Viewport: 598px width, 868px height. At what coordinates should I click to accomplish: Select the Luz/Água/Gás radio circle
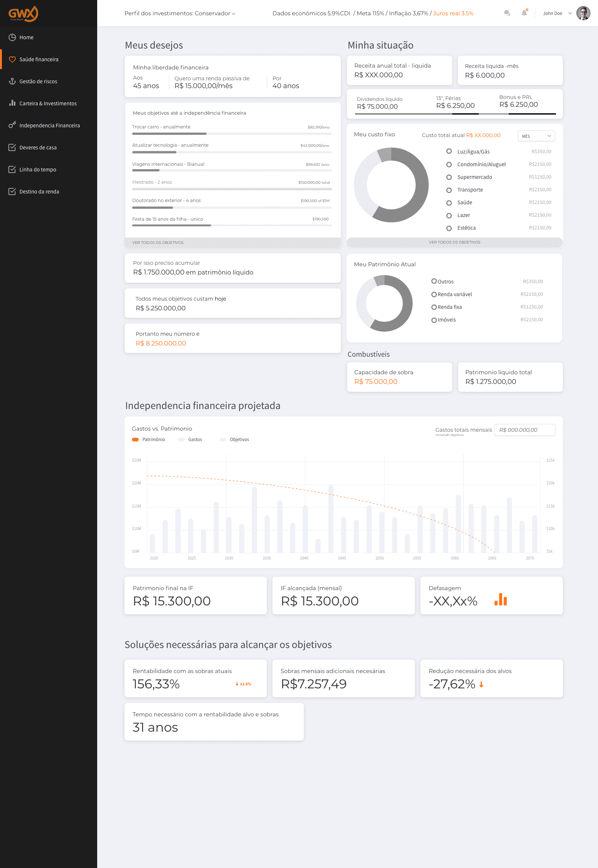(449, 151)
